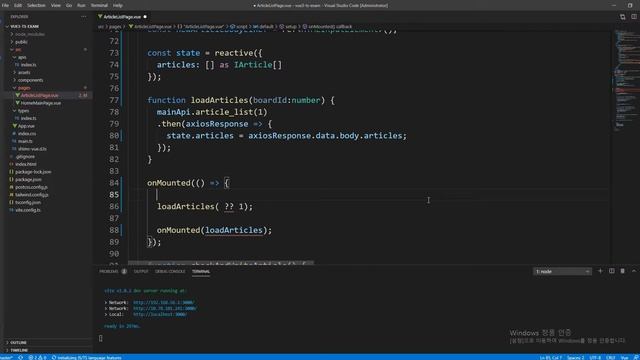Collapse the VUE3-TS-EXAM project root
The image size is (640, 360).
(x=24, y=26)
